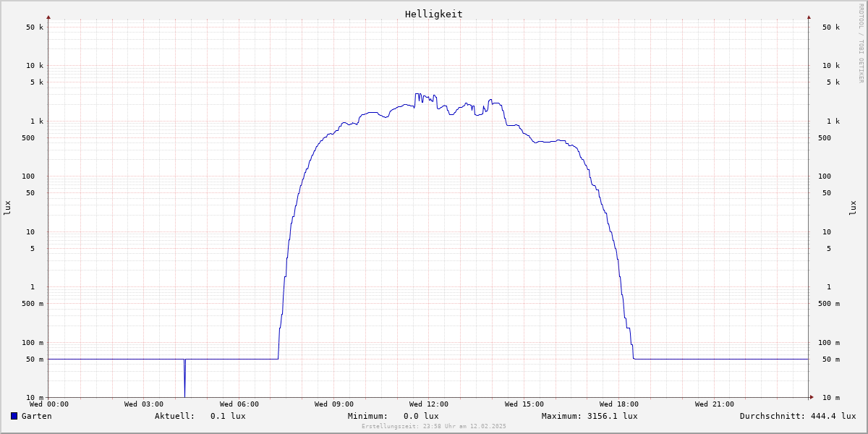Click the Wed 06:00 time axis label
Image resolution: width=868 pixels, height=434 pixels.
(x=239, y=404)
